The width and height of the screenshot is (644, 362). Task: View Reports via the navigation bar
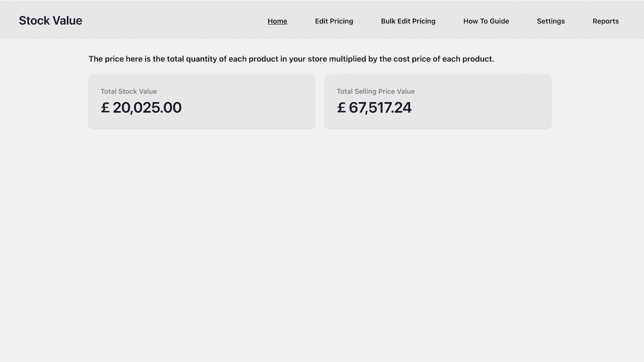pos(605,21)
